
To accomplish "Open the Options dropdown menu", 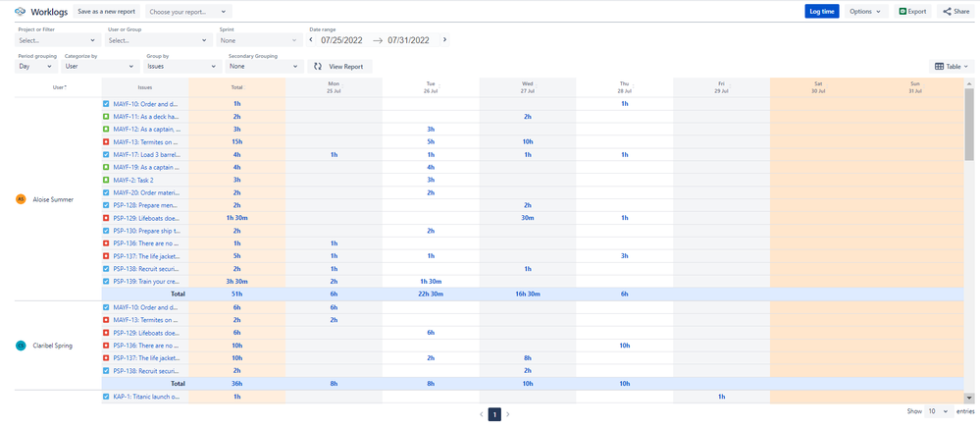I will (866, 11).
